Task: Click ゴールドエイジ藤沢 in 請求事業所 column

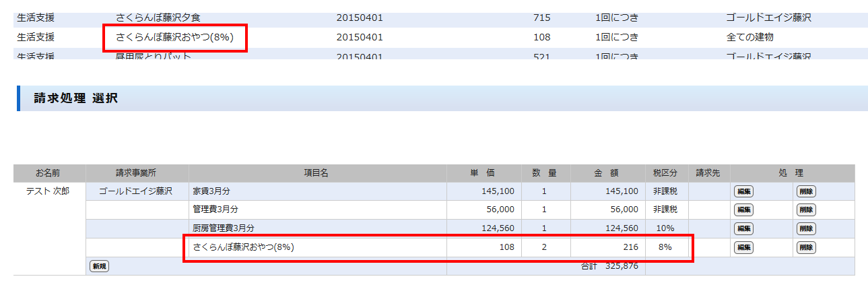Action: click(135, 191)
